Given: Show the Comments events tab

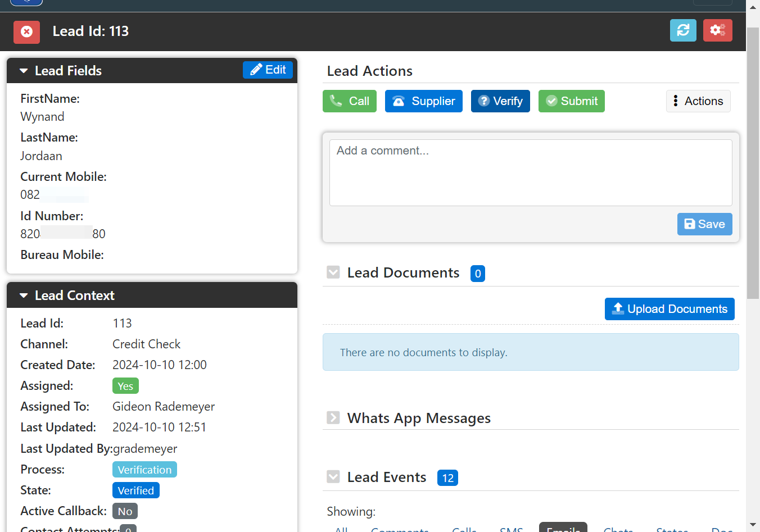Looking at the screenshot, I should tap(400, 529).
